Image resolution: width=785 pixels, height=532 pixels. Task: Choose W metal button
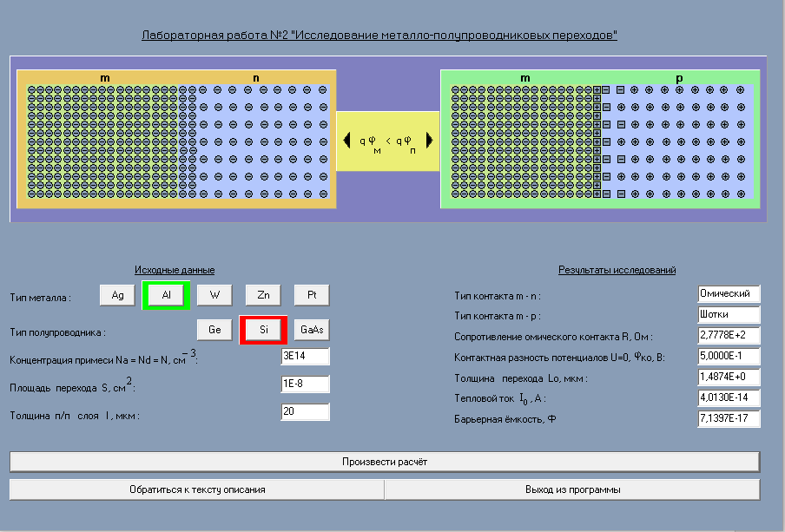pos(214,295)
